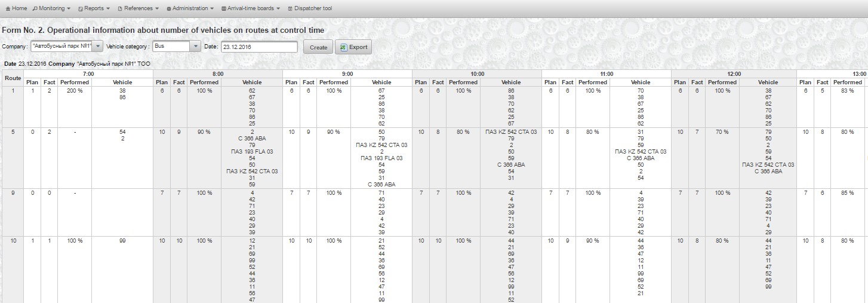Viewport: 868px width, 303px height.
Task: Expand the Company dropdown arrow
Action: click(97, 47)
